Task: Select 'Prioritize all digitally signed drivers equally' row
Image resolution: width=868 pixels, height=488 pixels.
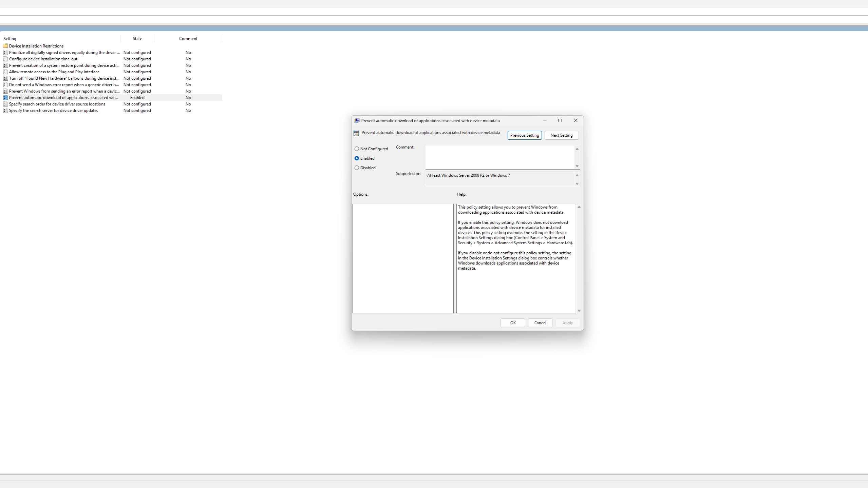Action: 112,53
